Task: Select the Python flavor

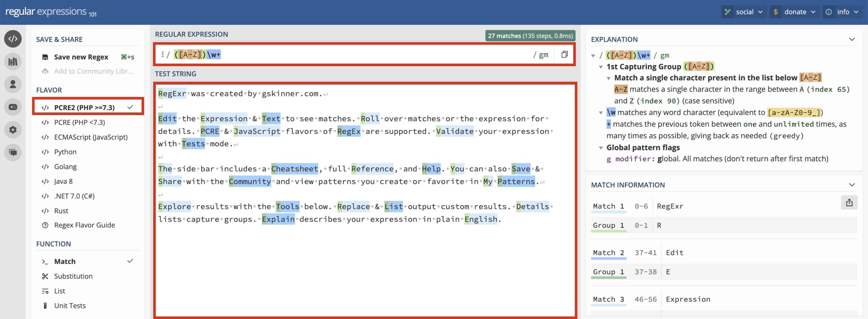Action: pos(65,152)
